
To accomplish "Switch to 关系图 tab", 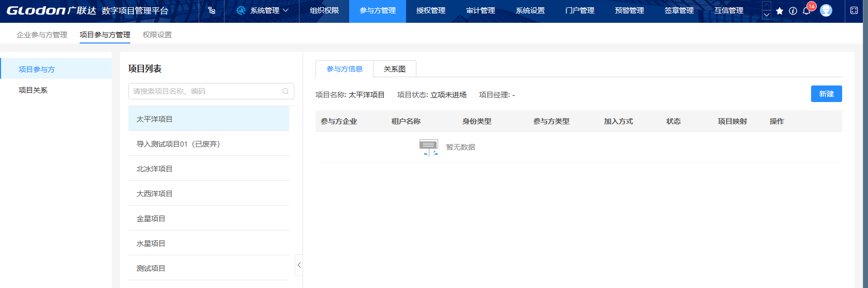I will [x=395, y=69].
